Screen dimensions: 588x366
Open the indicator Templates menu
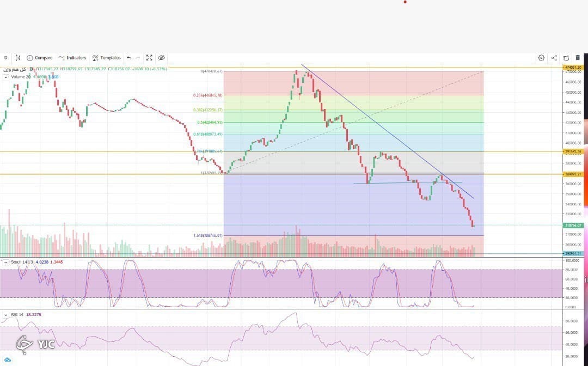107,58
